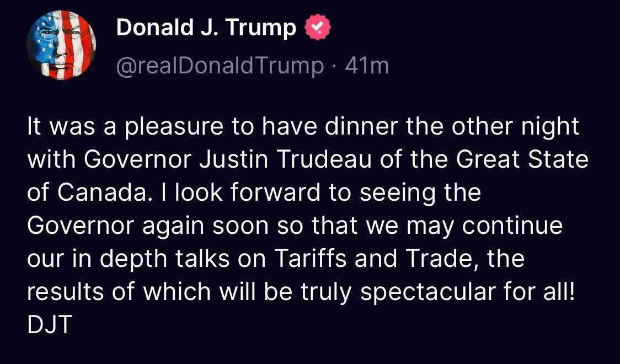Open the post via the 41m timestamp
The height and width of the screenshot is (364, 620).
[x=367, y=66]
